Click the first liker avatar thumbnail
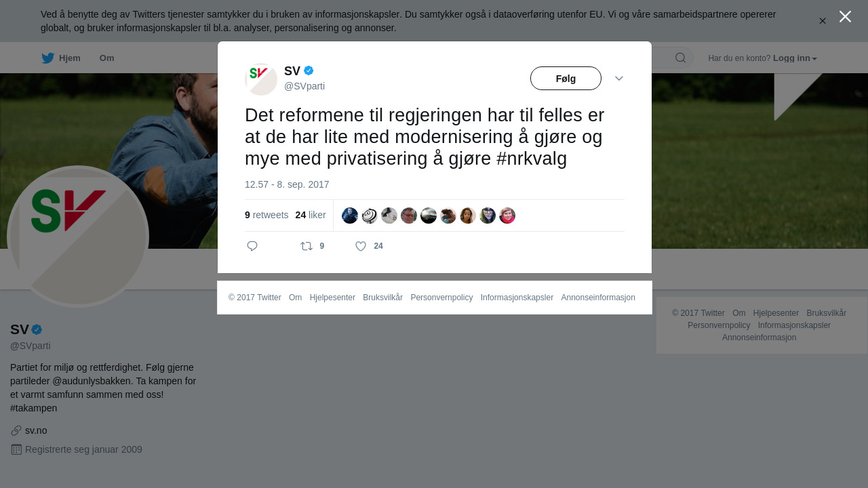 (x=350, y=216)
